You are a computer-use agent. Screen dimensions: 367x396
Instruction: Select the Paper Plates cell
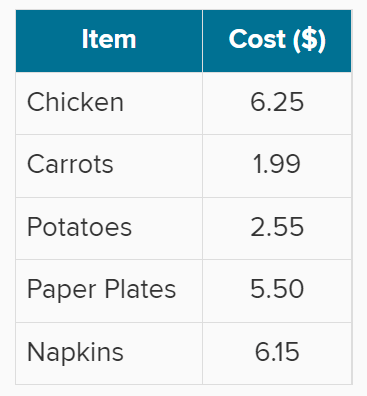tap(109, 291)
